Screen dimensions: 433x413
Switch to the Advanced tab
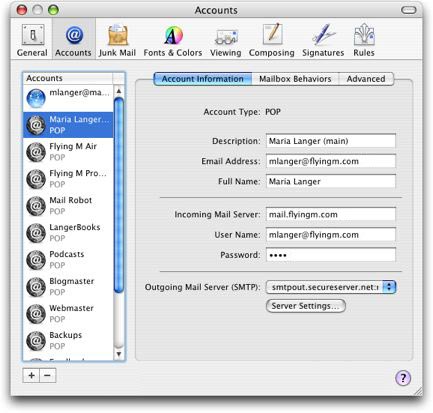pos(366,79)
